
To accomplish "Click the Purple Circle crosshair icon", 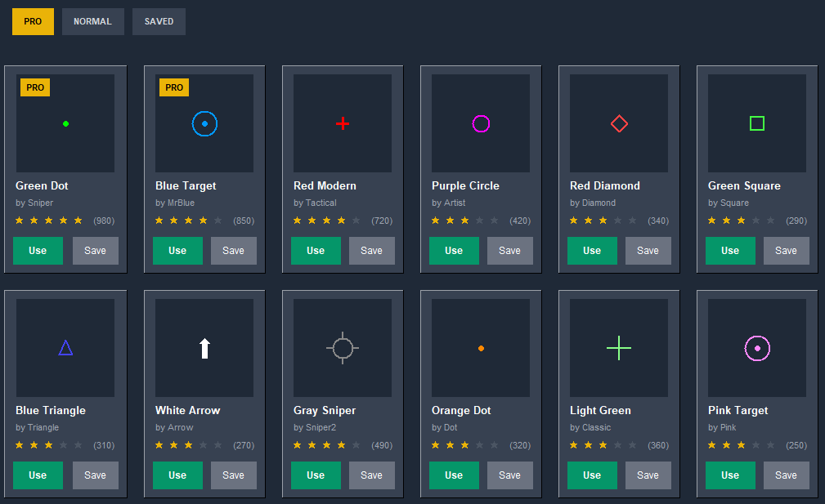I will coord(481,123).
